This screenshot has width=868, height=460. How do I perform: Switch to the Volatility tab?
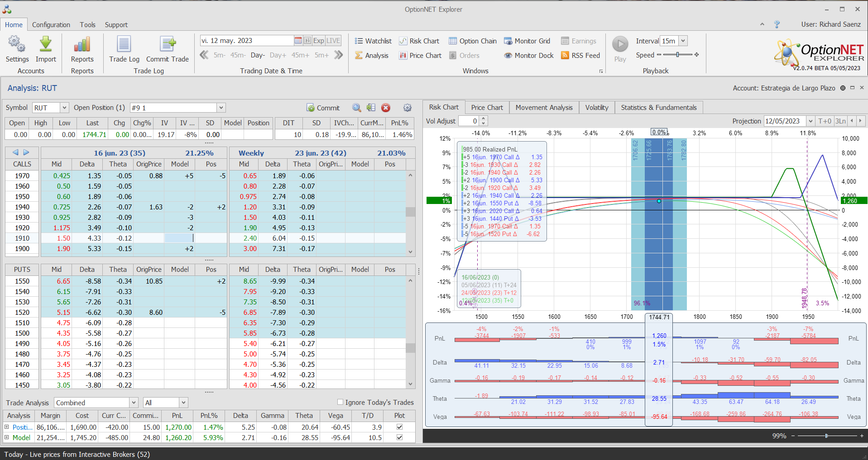pyautogui.click(x=596, y=108)
